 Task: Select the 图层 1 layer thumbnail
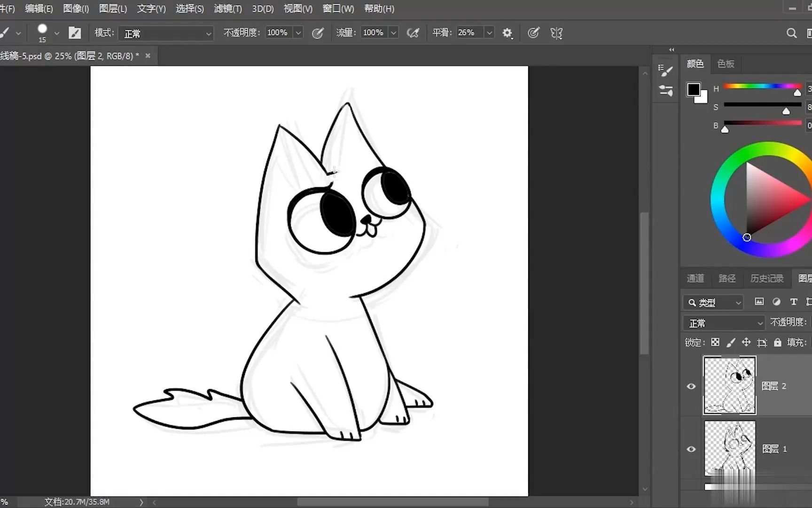click(729, 448)
